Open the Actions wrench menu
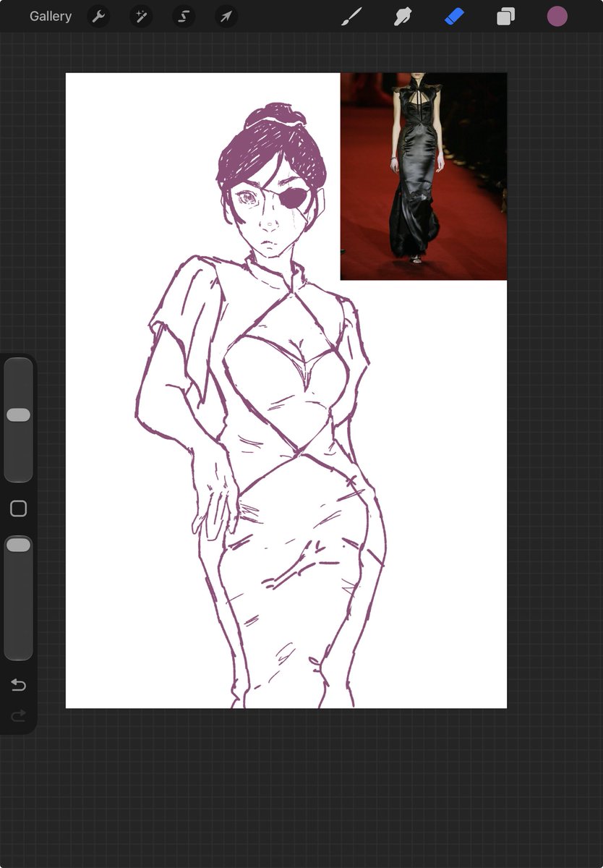Screen dimensions: 603x868 pyautogui.click(x=98, y=16)
